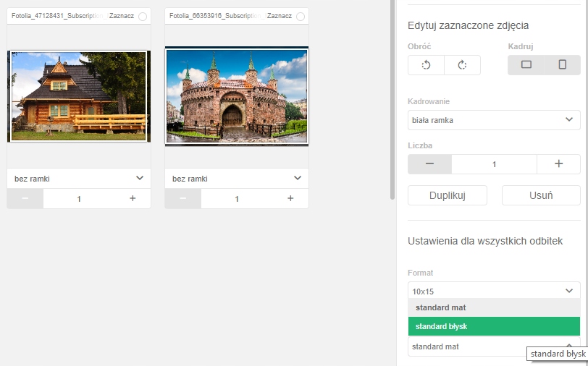Open Kadrowanie dropdown showing biała ramka
This screenshot has height=366, width=588.
coord(494,119)
